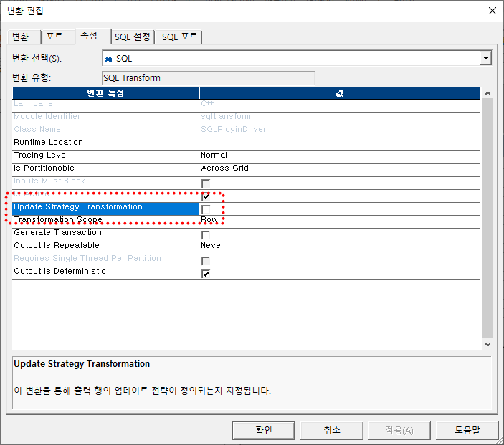Screen dimensions: 504x445
Task: Click the scrollbar down arrow
Action: coord(488,345)
